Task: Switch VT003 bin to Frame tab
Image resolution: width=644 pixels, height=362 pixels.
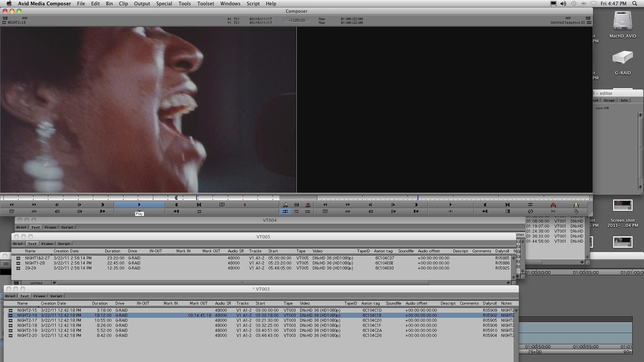Action: tap(39, 296)
